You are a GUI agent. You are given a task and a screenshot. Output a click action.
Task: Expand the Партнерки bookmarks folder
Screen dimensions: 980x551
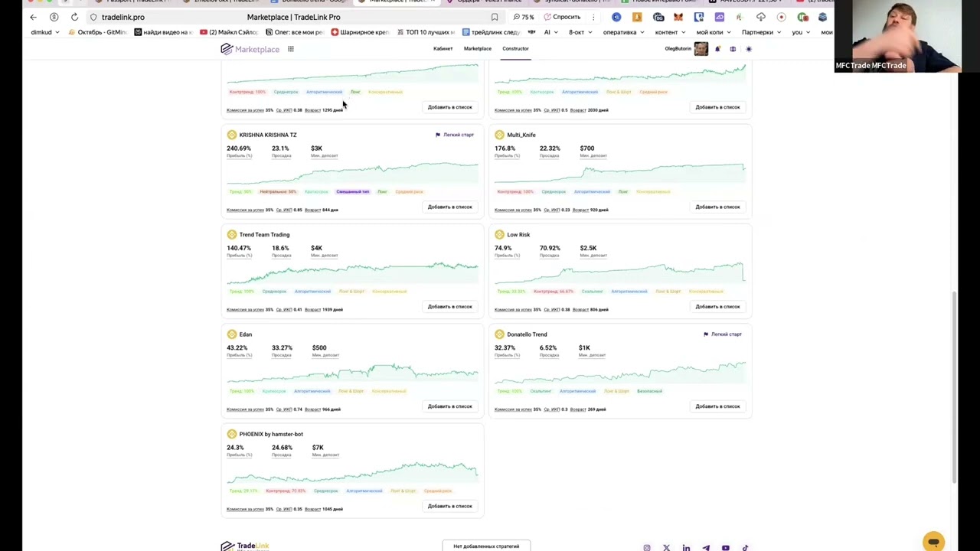[761, 32]
